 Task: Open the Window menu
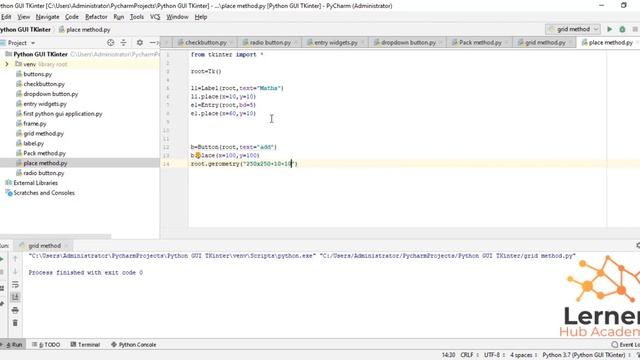pyautogui.click(x=177, y=17)
